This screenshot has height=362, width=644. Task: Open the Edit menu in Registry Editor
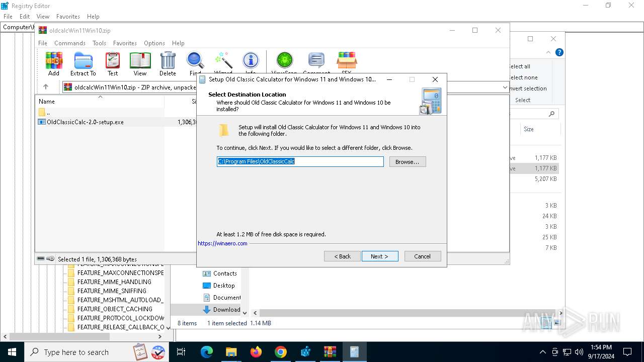click(25, 17)
